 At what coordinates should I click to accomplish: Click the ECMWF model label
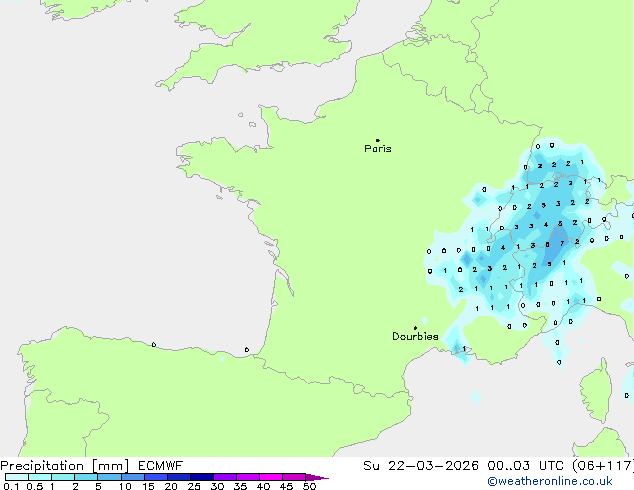(x=161, y=466)
